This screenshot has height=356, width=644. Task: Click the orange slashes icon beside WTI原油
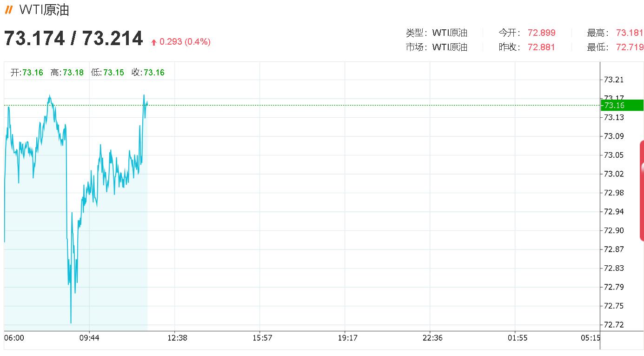point(8,10)
